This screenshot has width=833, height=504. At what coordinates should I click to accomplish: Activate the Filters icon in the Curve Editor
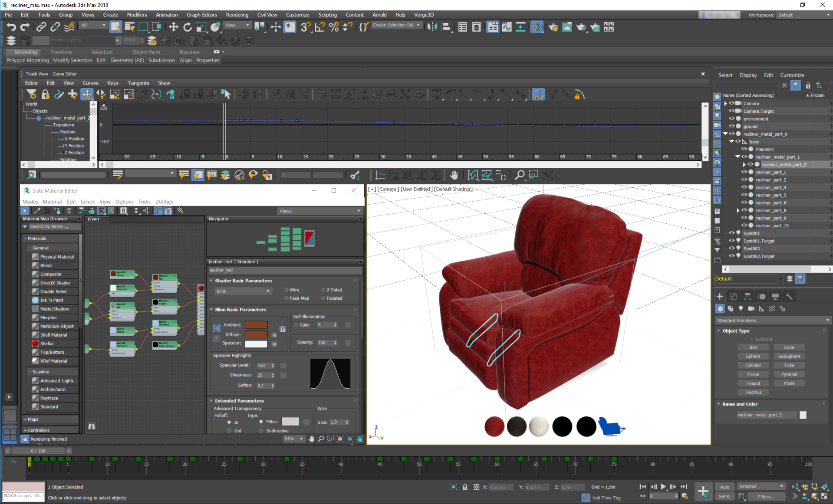pos(32,95)
